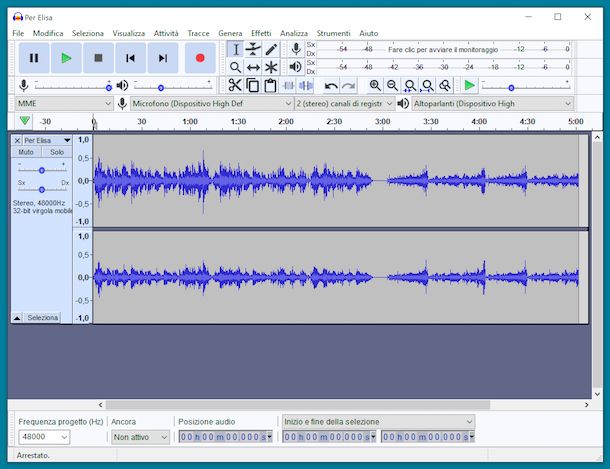The width and height of the screenshot is (610, 469).
Task: Start recording with the red Record button
Action: point(200,58)
